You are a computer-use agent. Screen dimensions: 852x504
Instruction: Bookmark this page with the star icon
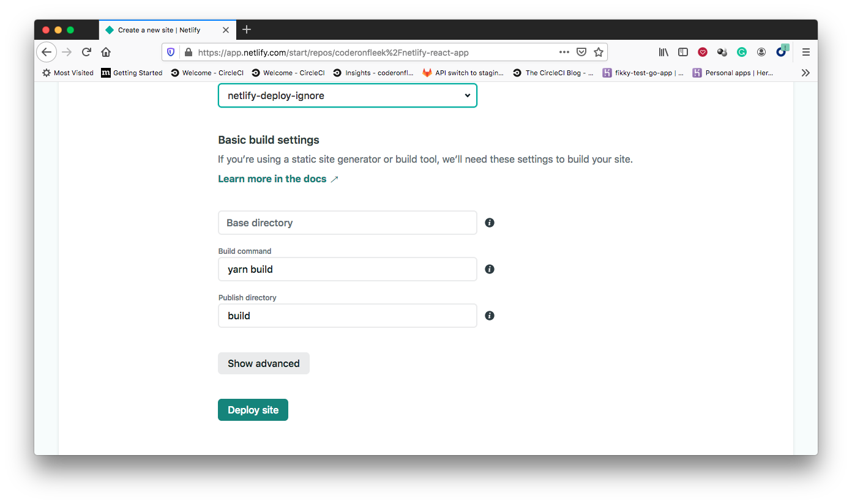pos(599,52)
